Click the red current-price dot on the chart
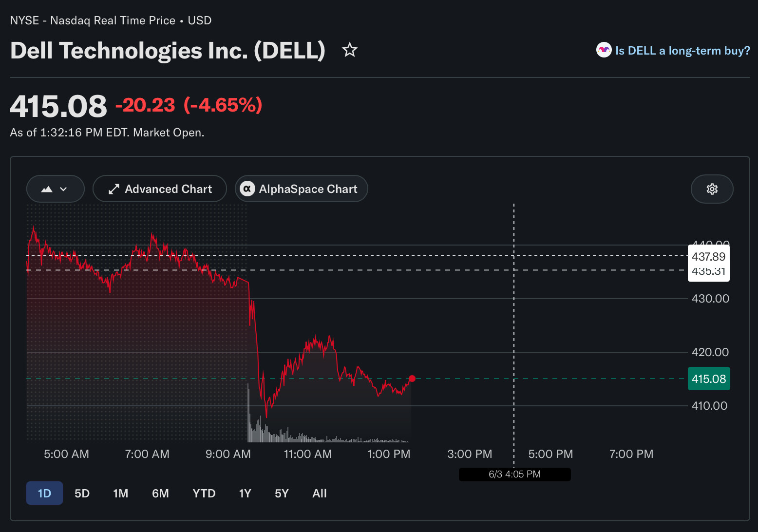Image resolution: width=758 pixels, height=532 pixels. [x=412, y=379]
